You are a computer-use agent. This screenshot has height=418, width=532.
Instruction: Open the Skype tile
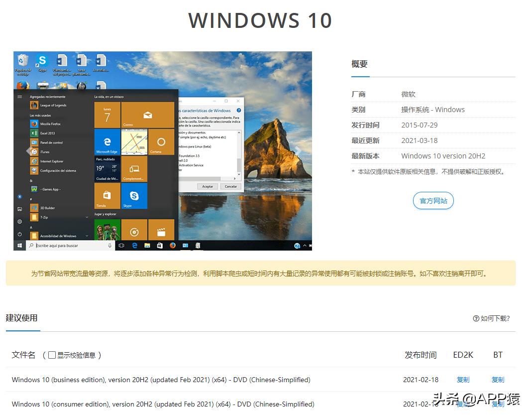[x=134, y=196]
